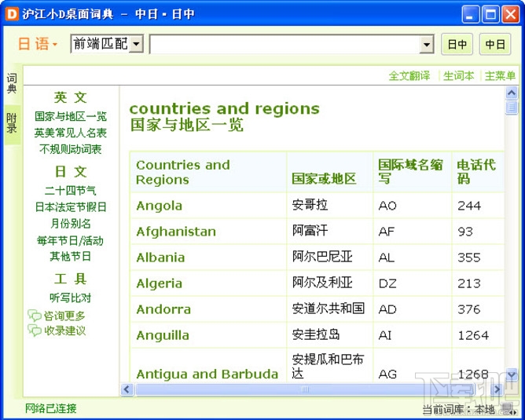Click the Albania country name
Viewport: 525px width, 420px height.
(160, 257)
